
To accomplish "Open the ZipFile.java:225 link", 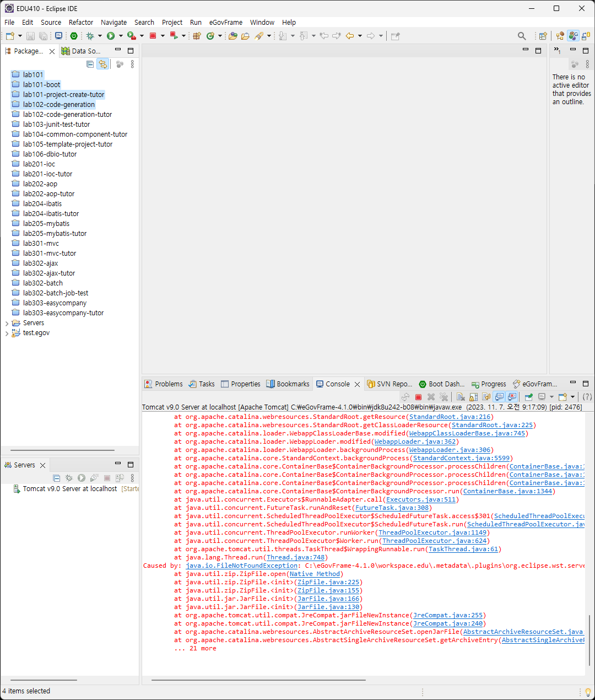I will click(x=328, y=582).
